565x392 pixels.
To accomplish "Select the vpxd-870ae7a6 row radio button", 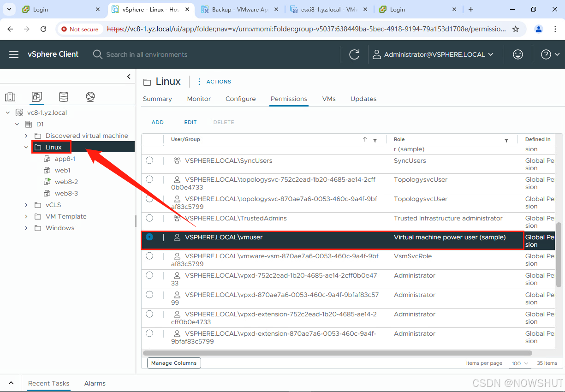I will (x=149, y=295).
